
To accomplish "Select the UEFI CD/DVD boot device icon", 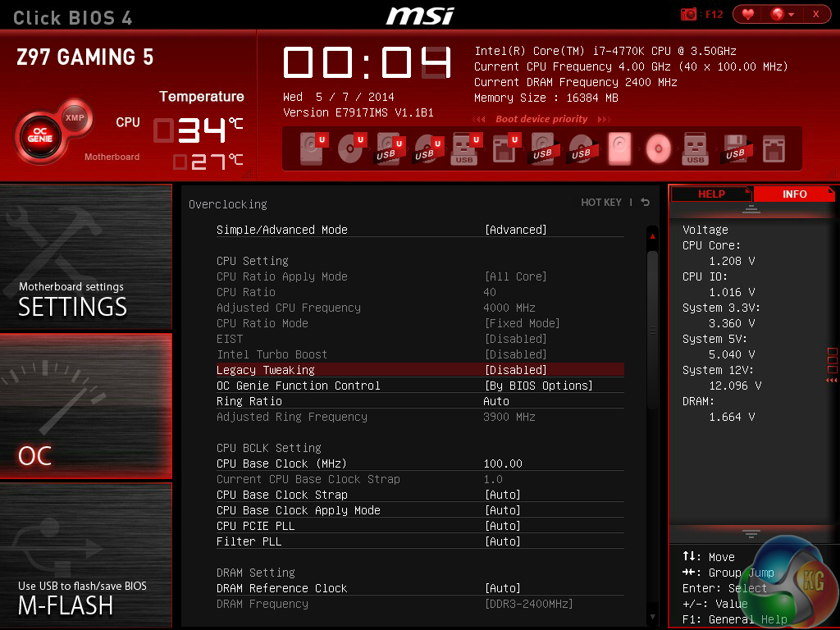I will 351,148.
